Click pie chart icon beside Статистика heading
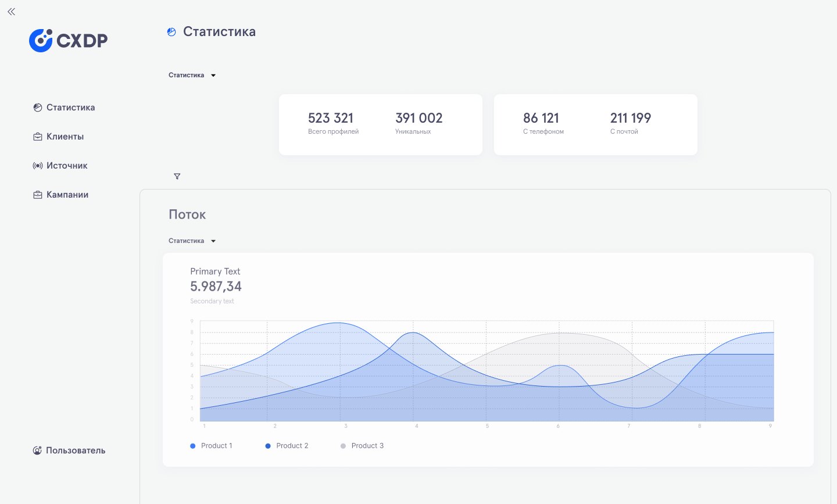 (171, 32)
